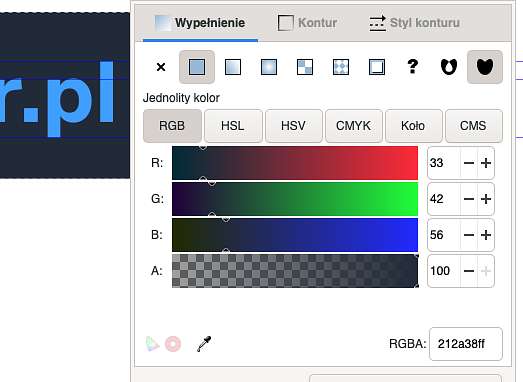Click on the green G slider bar
Screen dimensions: 523x382
(x=295, y=199)
